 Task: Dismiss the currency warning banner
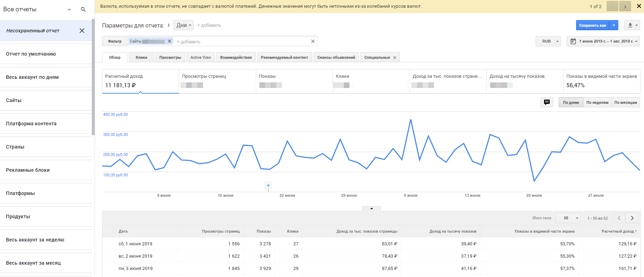point(639,6)
